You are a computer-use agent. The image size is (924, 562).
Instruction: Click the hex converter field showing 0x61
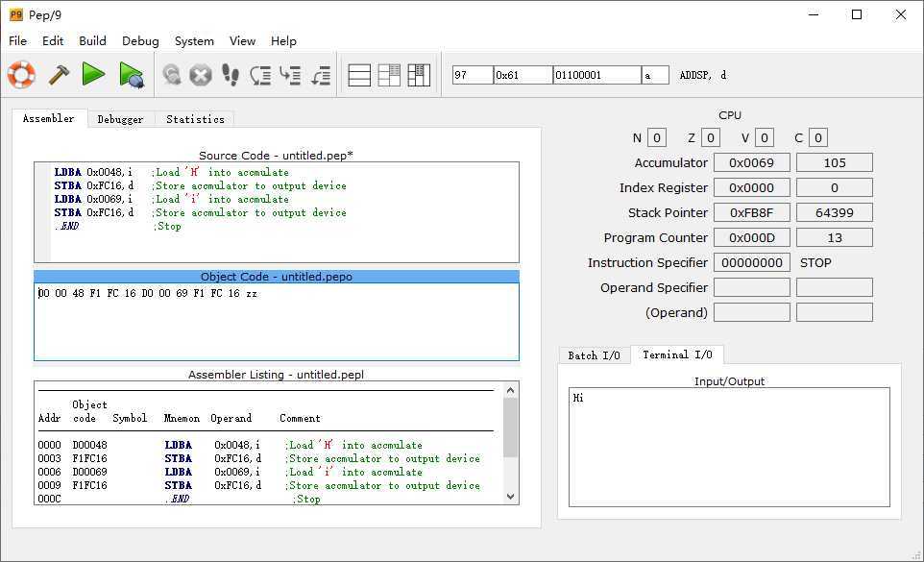(523, 75)
